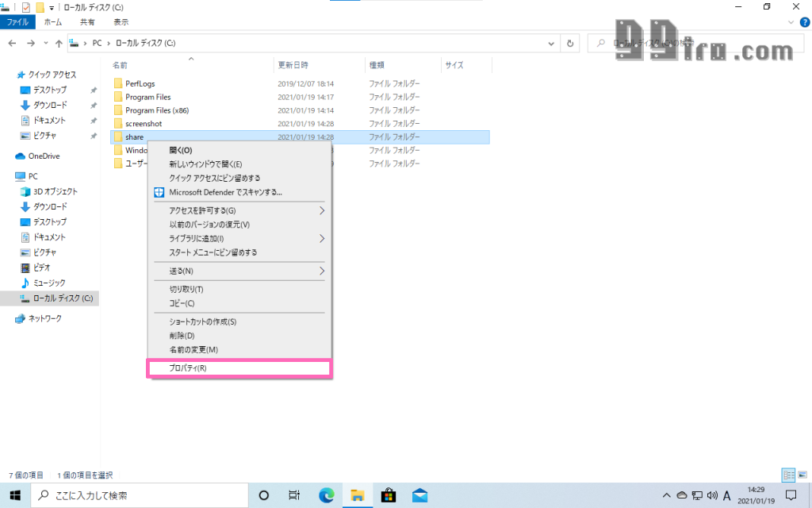Screen dimensions: 812x508
Task: Click the taskbar search box
Action: pos(139,495)
